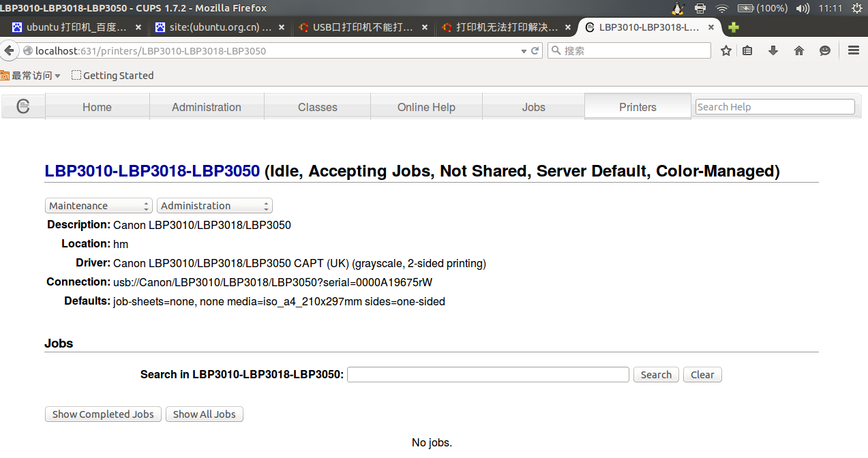Close the LBP3010 CUPS tab
This screenshot has width=868, height=458.
pos(711,27)
